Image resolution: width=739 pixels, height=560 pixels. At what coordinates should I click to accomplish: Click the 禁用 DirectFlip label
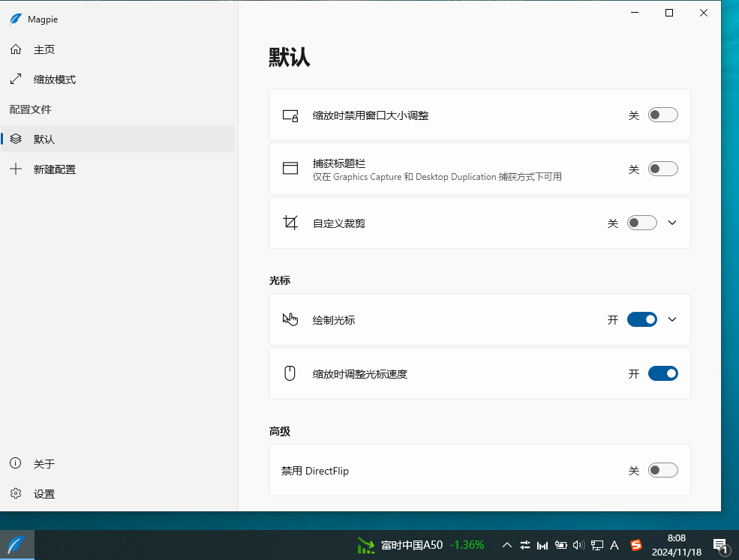click(315, 471)
